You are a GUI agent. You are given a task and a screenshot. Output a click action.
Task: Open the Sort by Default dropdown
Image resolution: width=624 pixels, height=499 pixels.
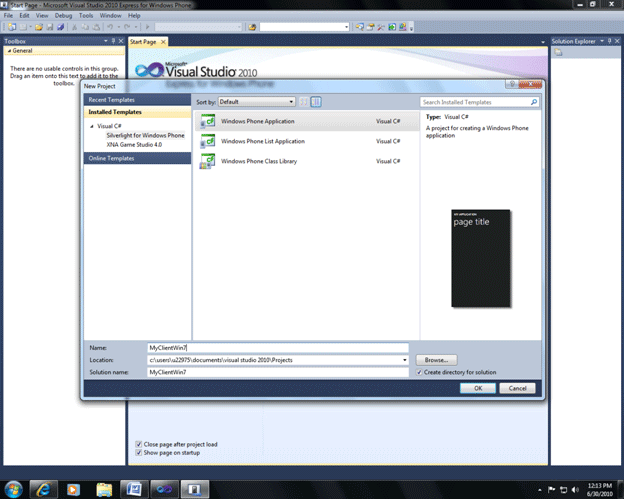tap(257, 102)
